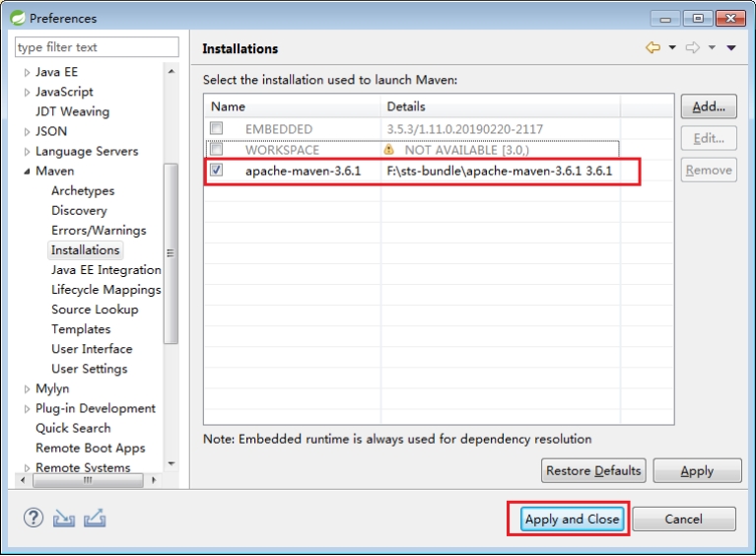Image resolution: width=756 pixels, height=556 pixels.
Task: Expand the Java EE tree node
Action: click(x=27, y=73)
